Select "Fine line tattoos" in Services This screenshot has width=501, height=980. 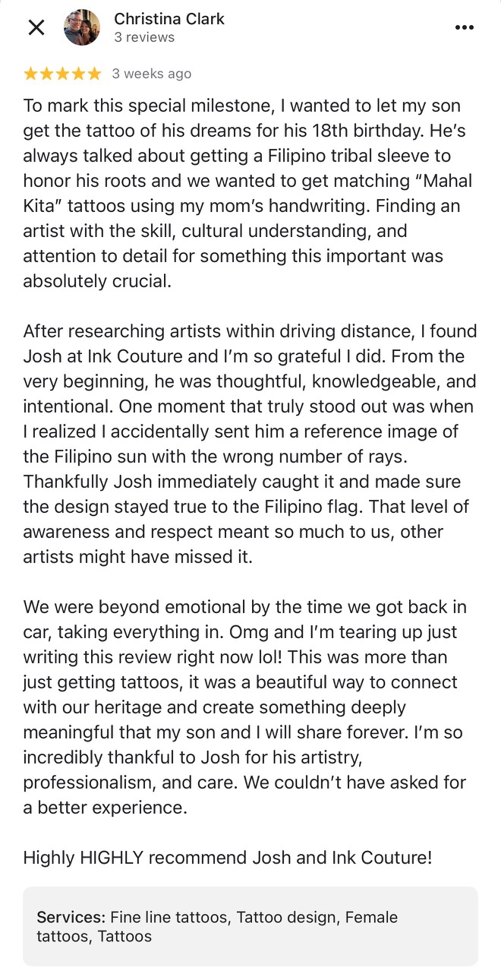tap(169, 918)
